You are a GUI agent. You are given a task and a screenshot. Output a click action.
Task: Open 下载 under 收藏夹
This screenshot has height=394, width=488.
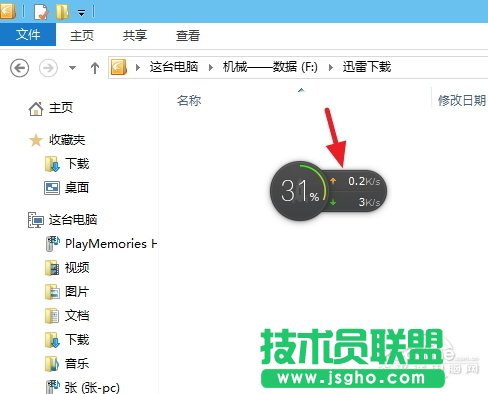tap(77, 164)
